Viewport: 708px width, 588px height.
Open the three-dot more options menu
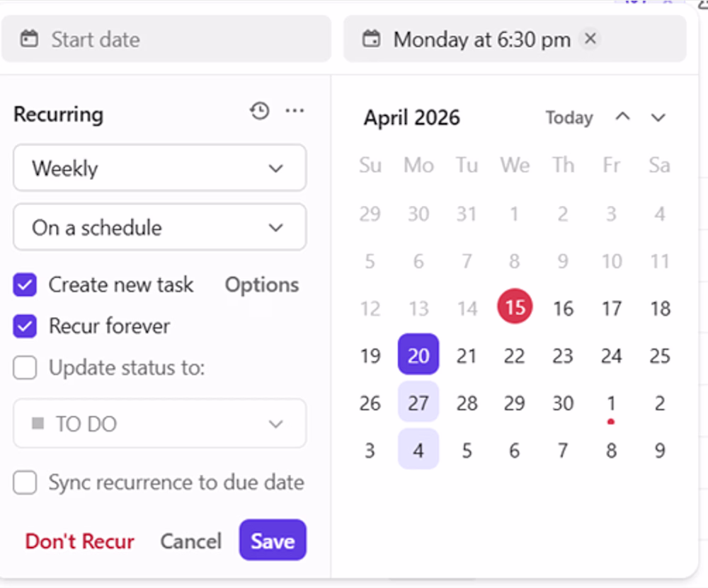coord(295,110)
